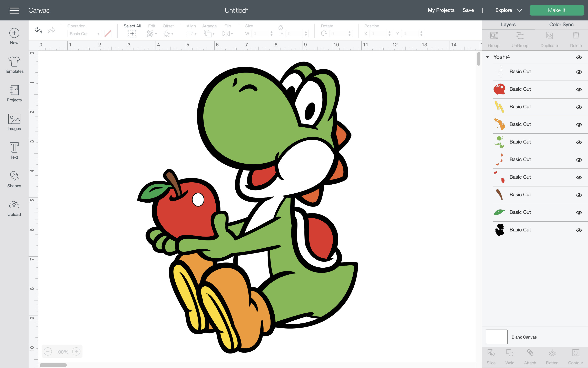Hide the orange-red details layer

579,160
